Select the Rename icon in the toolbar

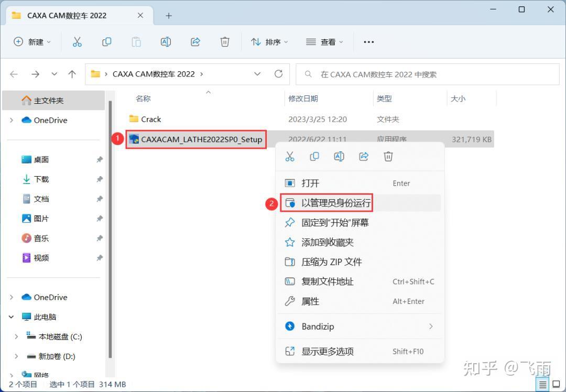(x=165, y=41)
